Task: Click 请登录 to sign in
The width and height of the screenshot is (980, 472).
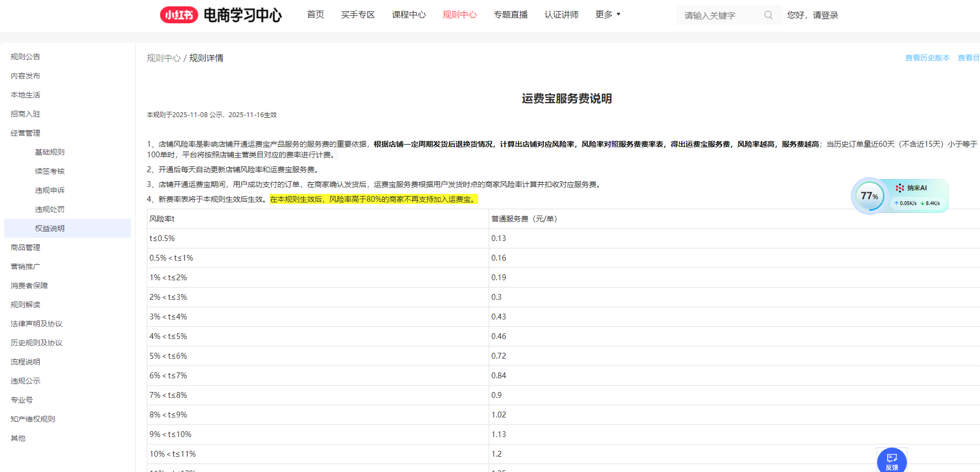Action: pyautogui.click(x=825, y=15)
